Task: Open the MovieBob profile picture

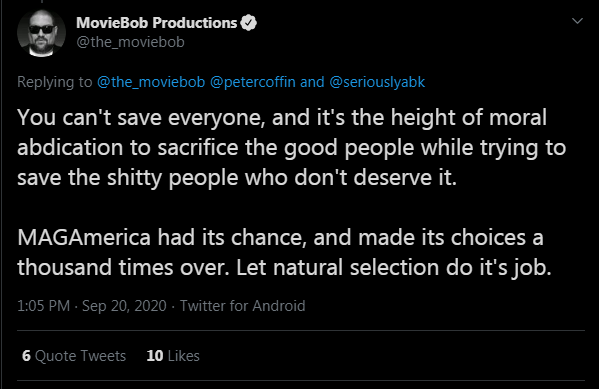Action: click(41, 33)
